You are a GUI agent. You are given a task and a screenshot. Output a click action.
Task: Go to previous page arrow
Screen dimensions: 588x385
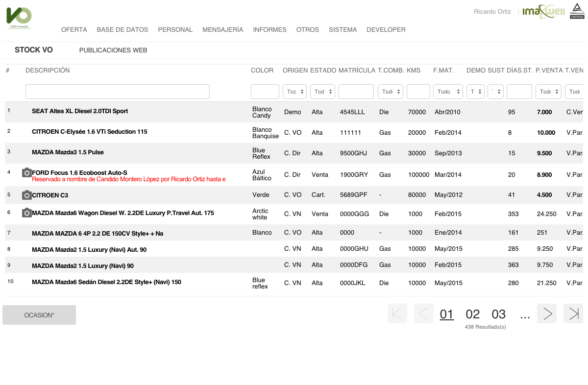[x=424, y=313]
